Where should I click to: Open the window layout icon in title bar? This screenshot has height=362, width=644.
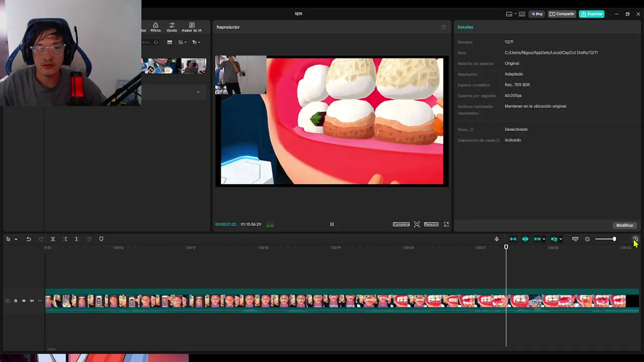pyautogui.click(x=509, y=14)
